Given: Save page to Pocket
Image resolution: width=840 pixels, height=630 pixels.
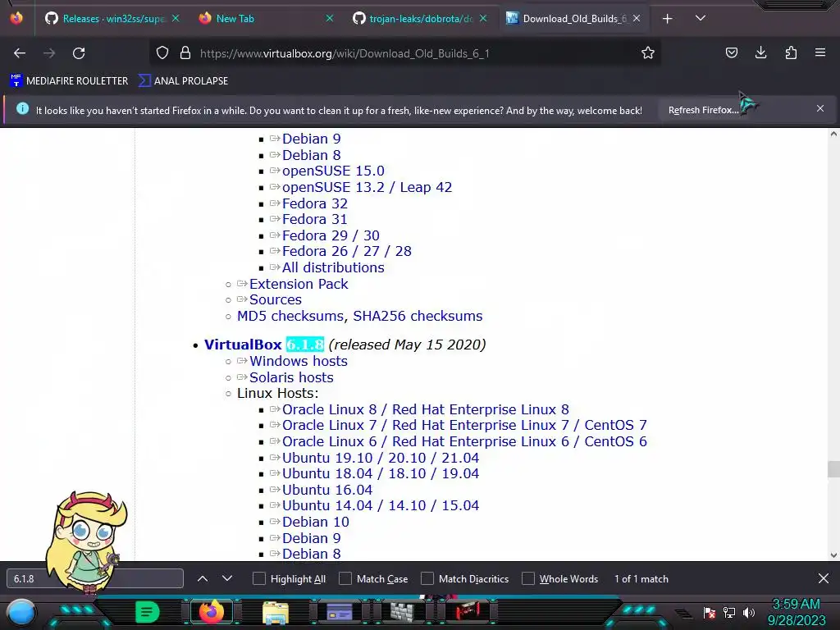Looking at the screenshot, I should [x=731, y=52].
